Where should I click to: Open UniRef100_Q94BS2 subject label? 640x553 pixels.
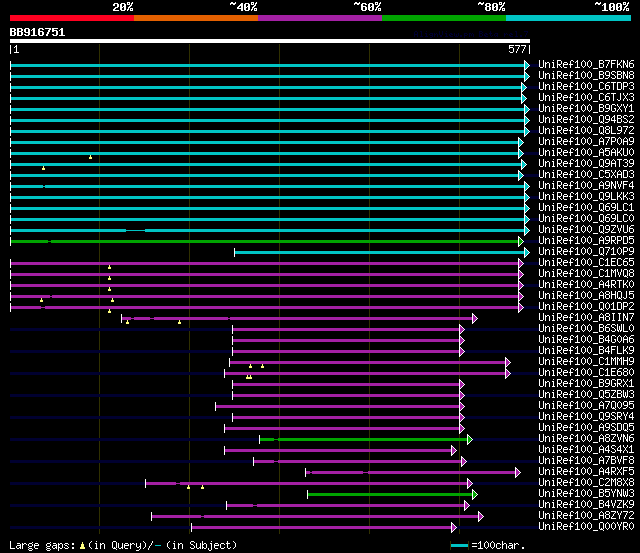point(586,120)
